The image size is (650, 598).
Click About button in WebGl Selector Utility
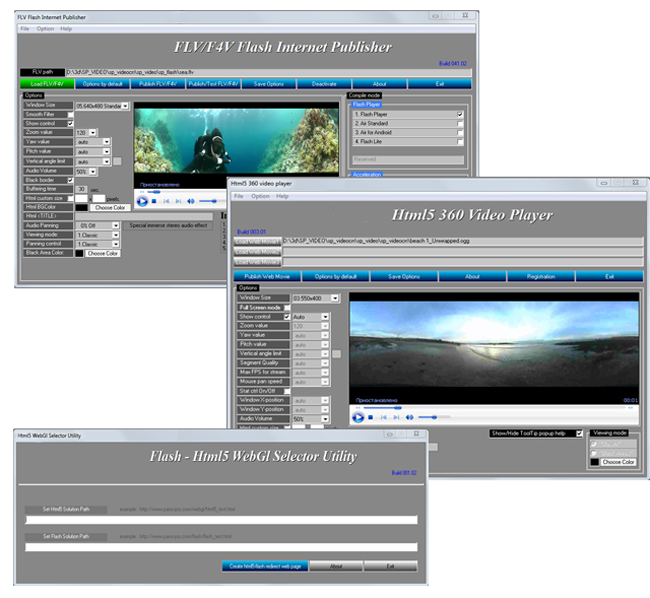[x=336, y=566]
